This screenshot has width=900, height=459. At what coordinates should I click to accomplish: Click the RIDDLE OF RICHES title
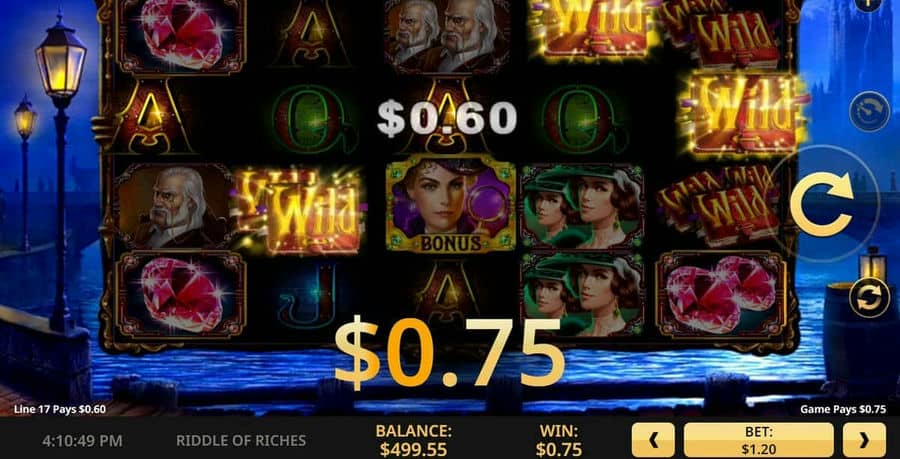pos(241,441)
